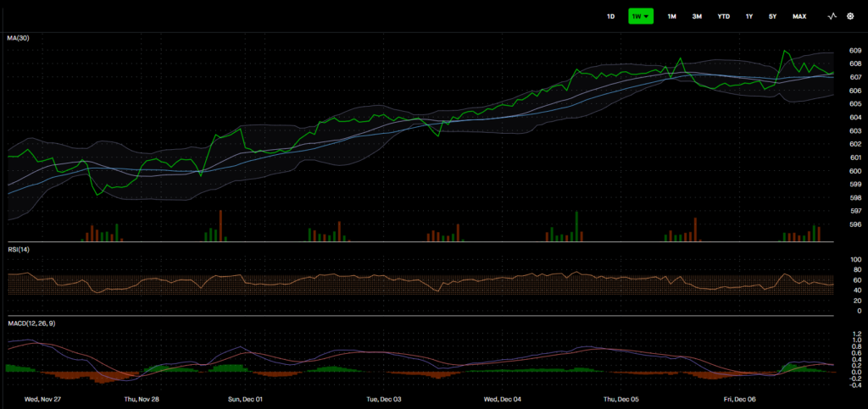This screenshot has height=409, width=868.
Task: Open the chart type line icon
Action: click(x=832, y=17)
